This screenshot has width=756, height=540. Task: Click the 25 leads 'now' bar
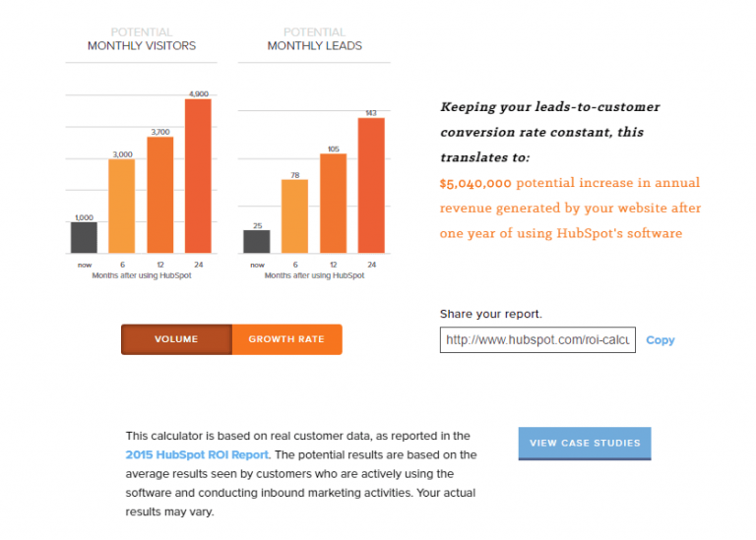point(257,241)
